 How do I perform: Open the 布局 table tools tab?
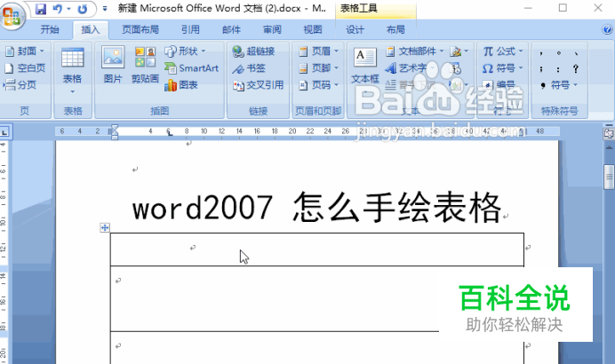395,30
